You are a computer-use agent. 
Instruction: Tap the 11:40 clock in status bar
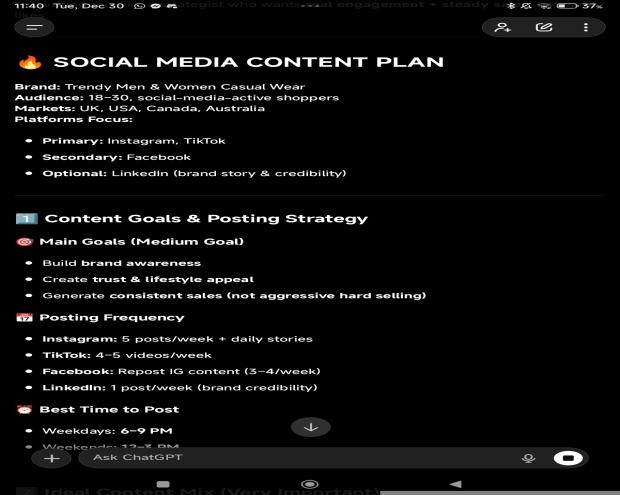[x=29, y=6]
